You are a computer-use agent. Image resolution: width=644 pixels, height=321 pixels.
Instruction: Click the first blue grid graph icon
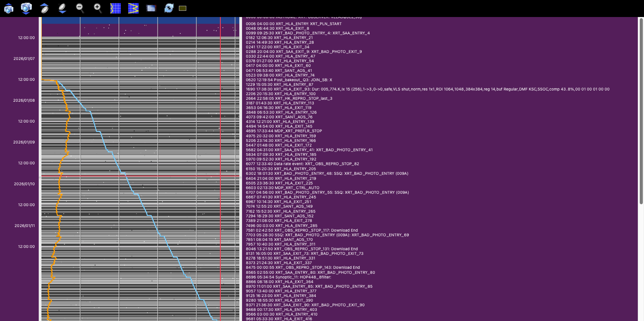click(x=115, y=8)
